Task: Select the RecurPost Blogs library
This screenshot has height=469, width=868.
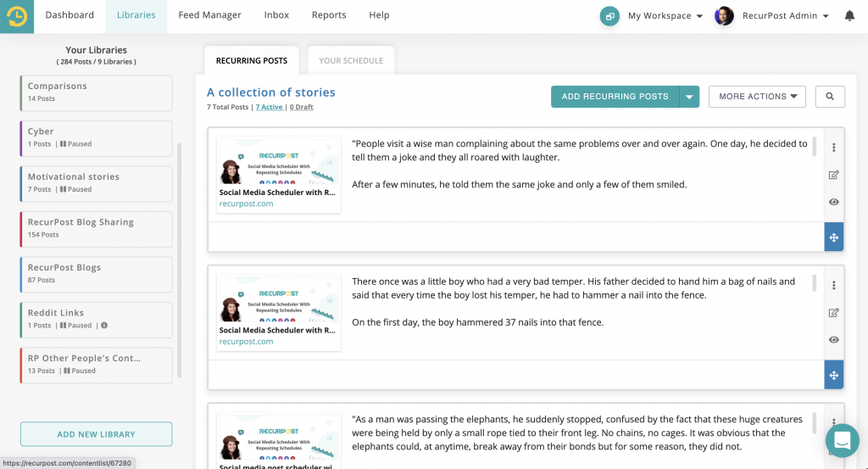Action: tap(97, 275)
